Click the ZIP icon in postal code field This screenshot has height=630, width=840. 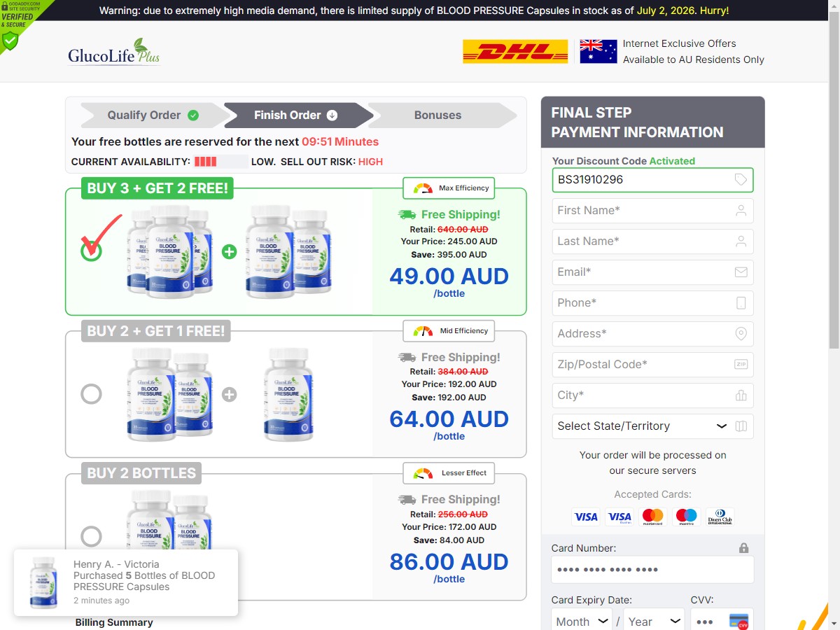741,365
